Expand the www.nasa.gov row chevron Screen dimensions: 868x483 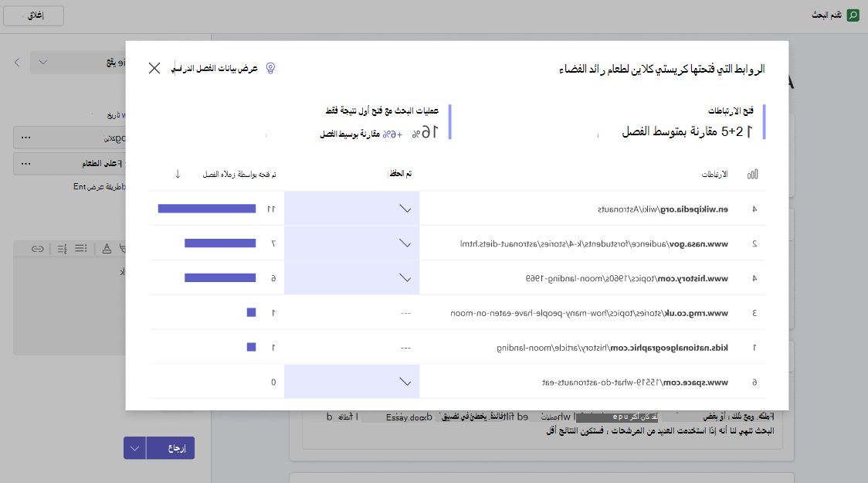tap(405, 243)
